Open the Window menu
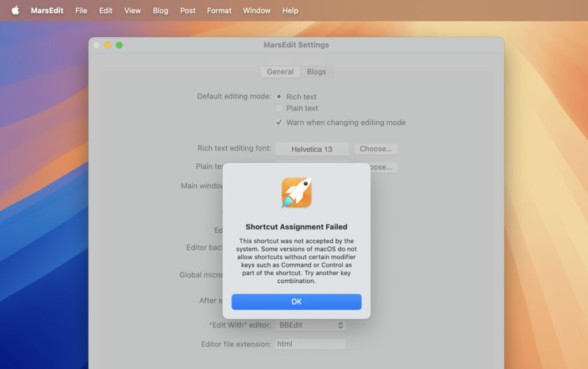The height and width of the screenshot is (369, 588). tap(256, 10)
